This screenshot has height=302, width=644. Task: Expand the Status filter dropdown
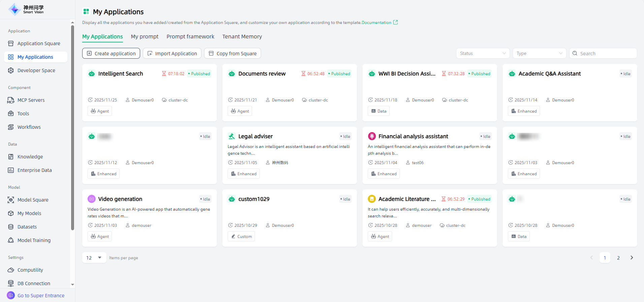(483, 53)
